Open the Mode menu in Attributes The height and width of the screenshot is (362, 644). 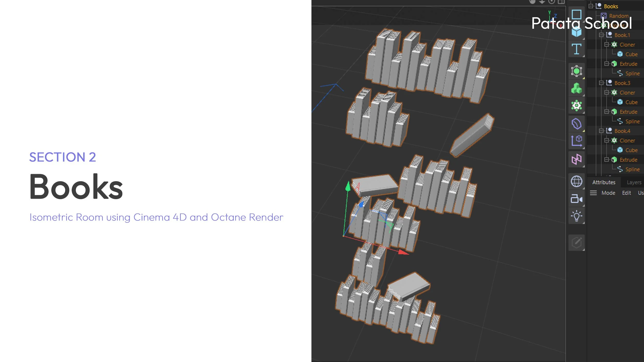[x=608, y=193]
